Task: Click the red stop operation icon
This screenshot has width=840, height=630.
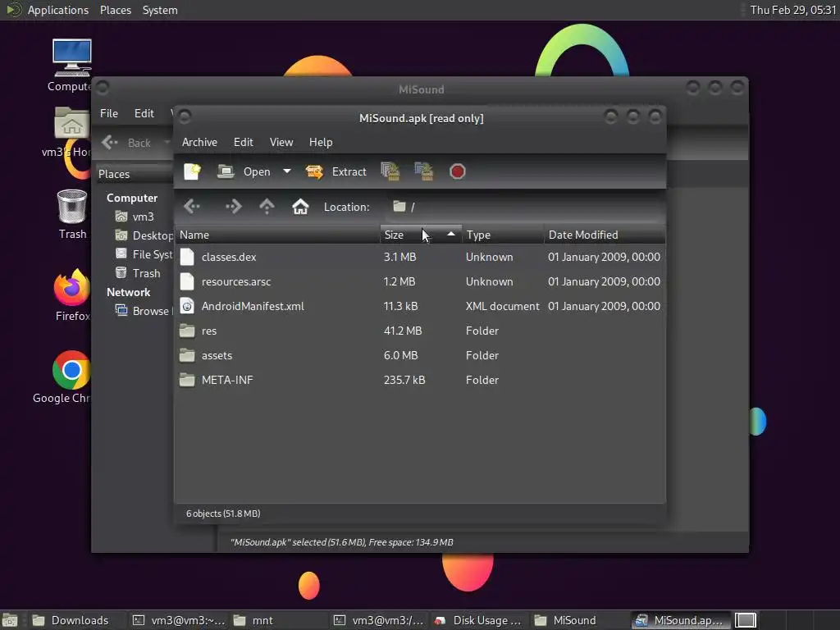Action: pyautogui.click(x=457, y=171)
